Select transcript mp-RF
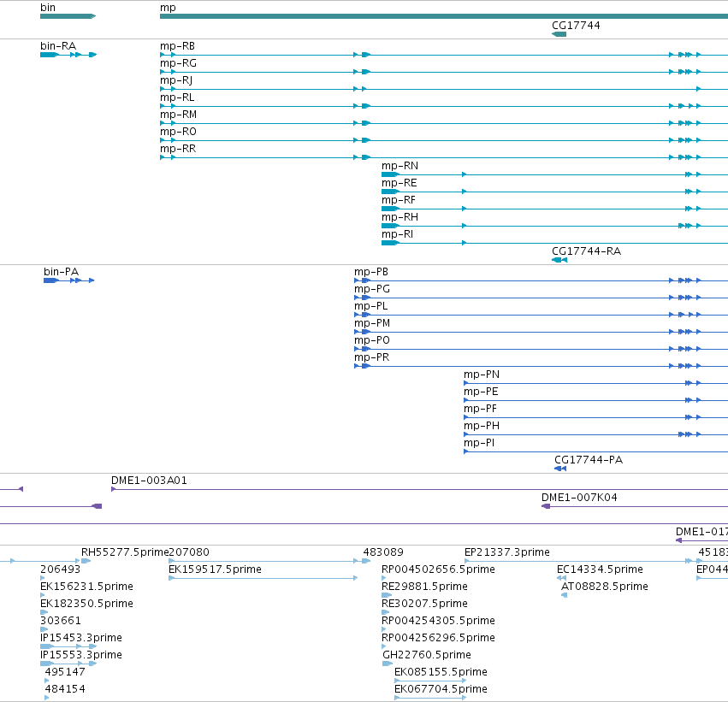This screenshot has width=728, height=702. coord(399,200)
